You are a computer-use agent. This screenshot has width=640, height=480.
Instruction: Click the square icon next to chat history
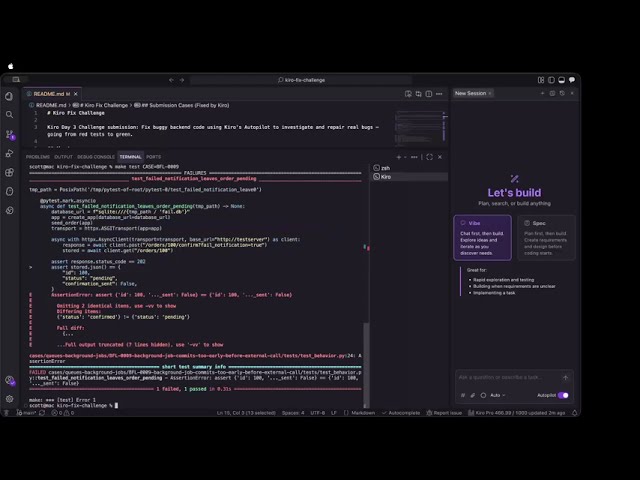point(552,93)
